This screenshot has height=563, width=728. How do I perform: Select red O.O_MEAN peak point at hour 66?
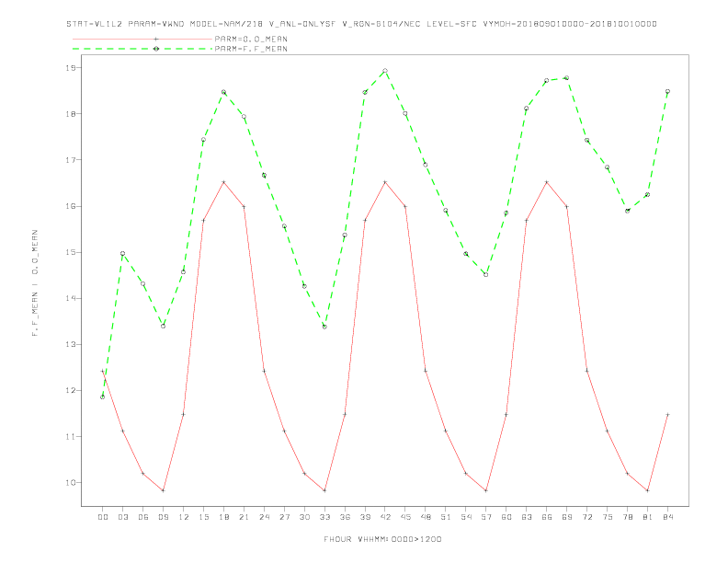coord(547,182)
